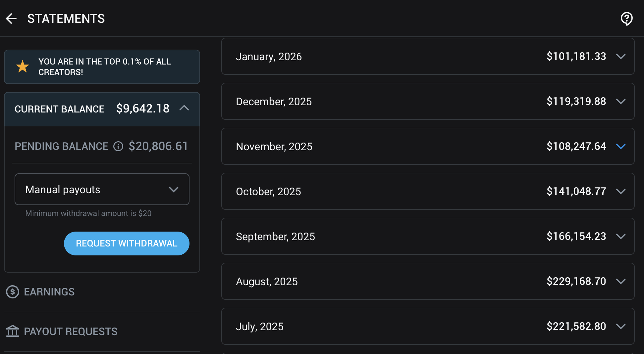
Task: Click the star icon next to creator ranking
Action: tap(22, 66)
